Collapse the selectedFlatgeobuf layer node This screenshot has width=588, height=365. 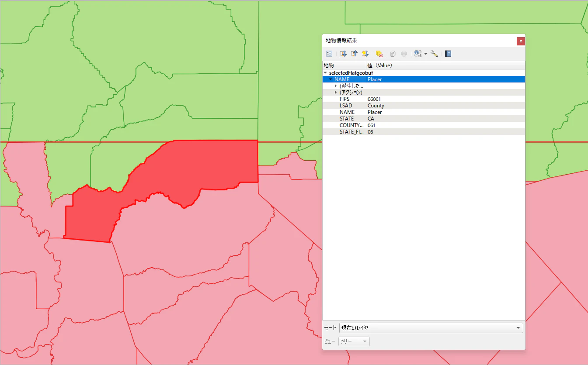(x=325, y=73)
